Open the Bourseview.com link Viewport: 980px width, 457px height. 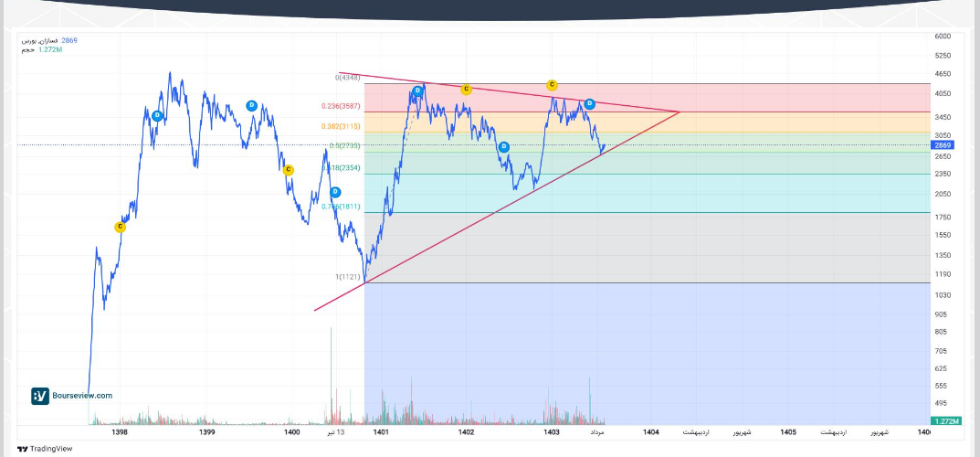(x=83, y=396)
